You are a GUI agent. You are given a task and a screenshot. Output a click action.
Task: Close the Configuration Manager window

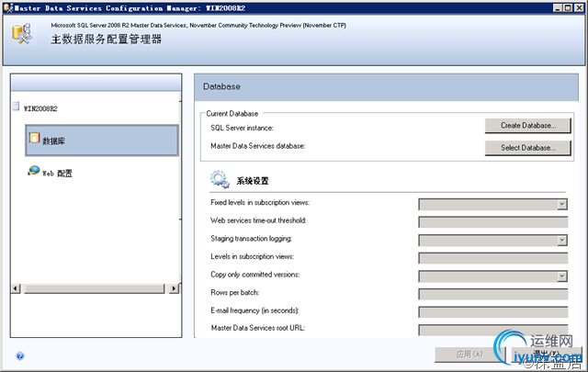(x=579, y=8)
